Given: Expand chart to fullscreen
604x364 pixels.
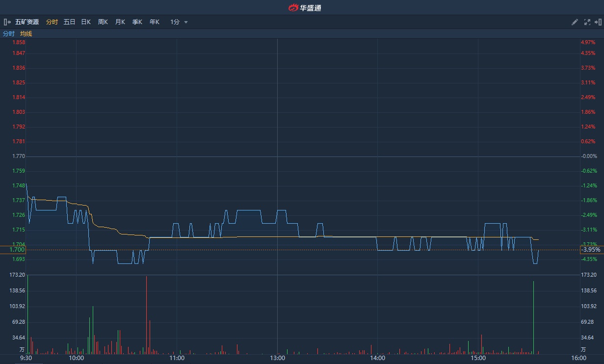Looking at the screenshot, I should coord(587,22).
